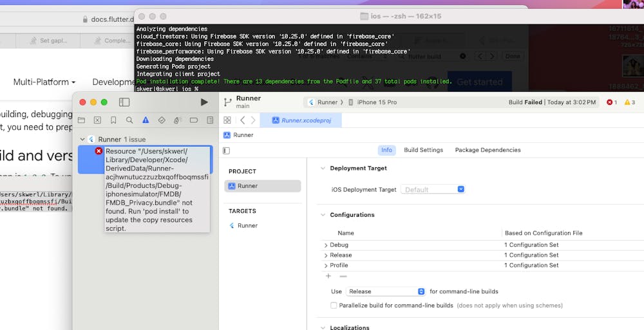This screenshot has width=644, height=330.
Task: Click the Terminal window title bar
Action: tap(389, 17)
